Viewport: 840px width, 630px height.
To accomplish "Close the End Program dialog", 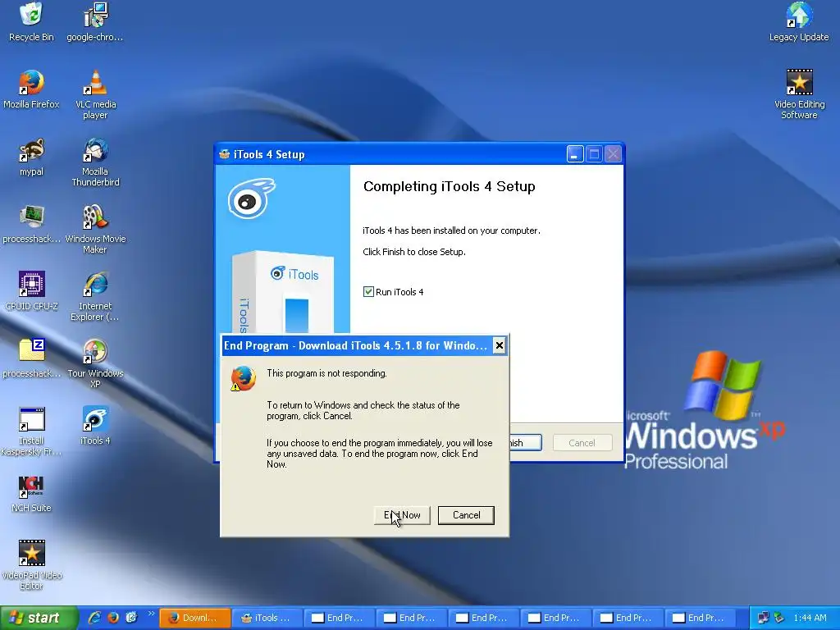I will [499, 345].
